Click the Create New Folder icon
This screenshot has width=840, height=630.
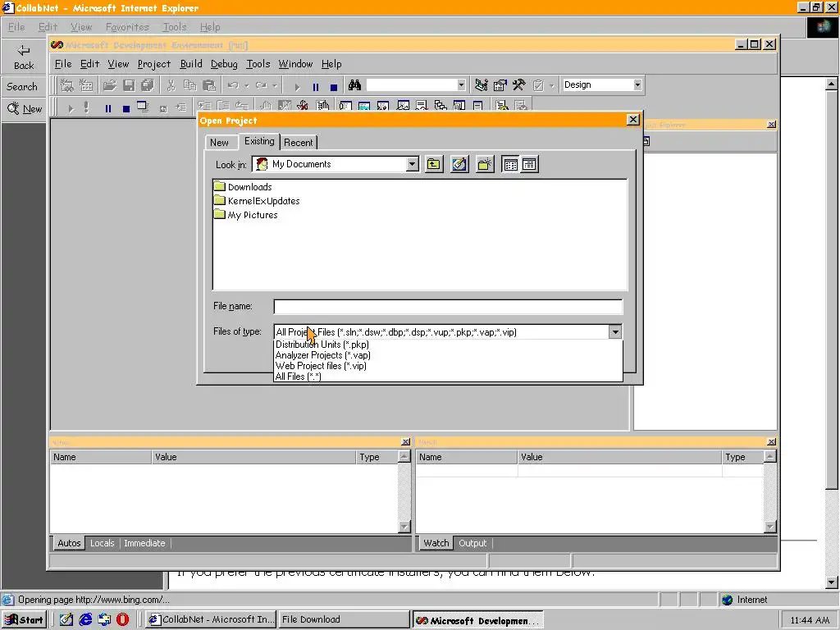485,164
